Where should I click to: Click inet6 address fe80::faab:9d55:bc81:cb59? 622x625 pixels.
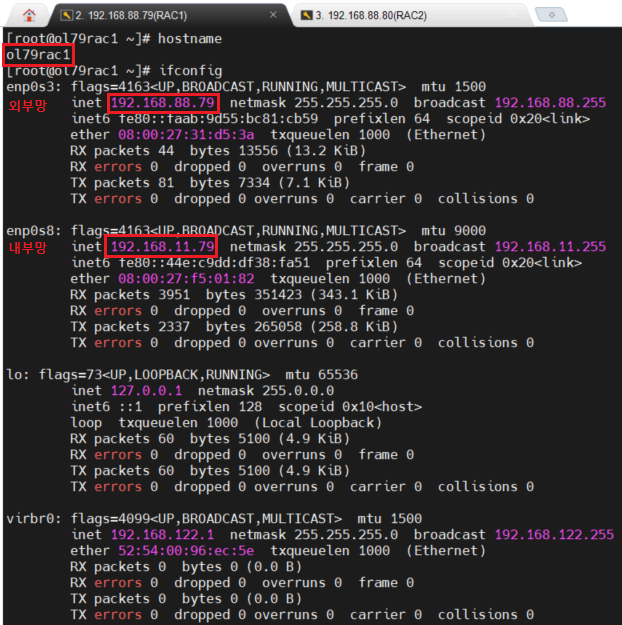(218, 119)
